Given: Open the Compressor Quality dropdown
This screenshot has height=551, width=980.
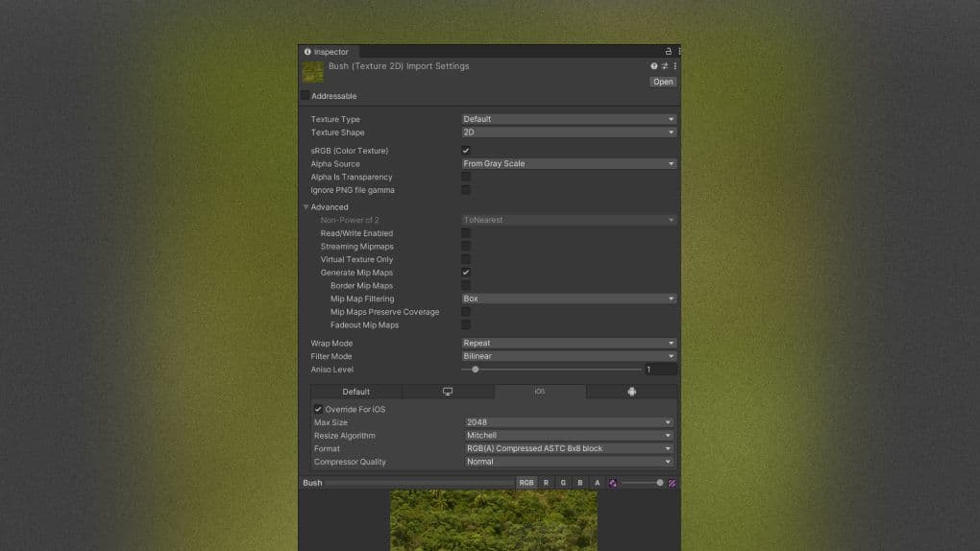Looking at the screenshot, I should tap(569, 462).
